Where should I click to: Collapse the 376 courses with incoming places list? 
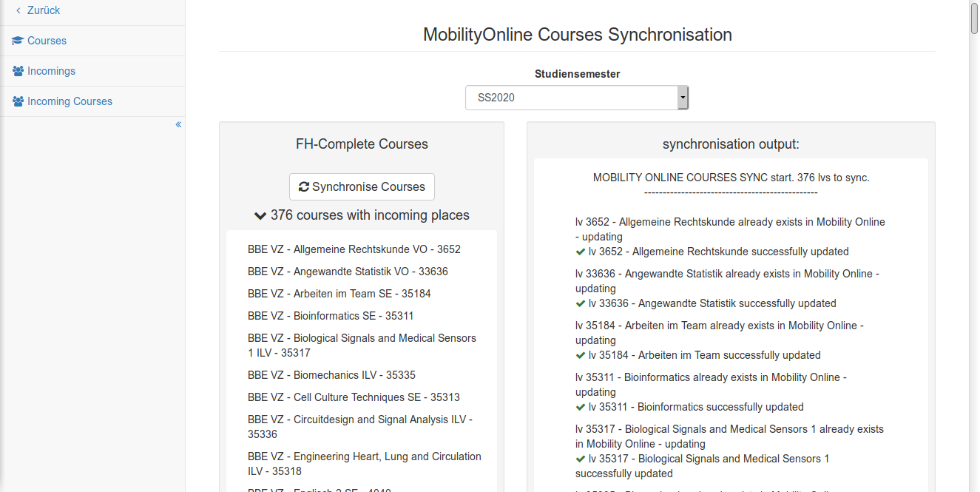pos(260,216)
